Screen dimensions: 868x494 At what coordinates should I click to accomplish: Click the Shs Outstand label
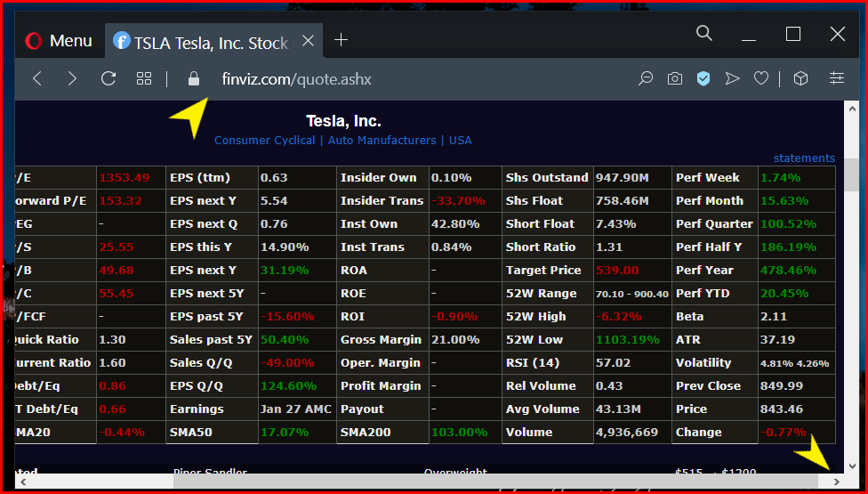coord(547,178)
